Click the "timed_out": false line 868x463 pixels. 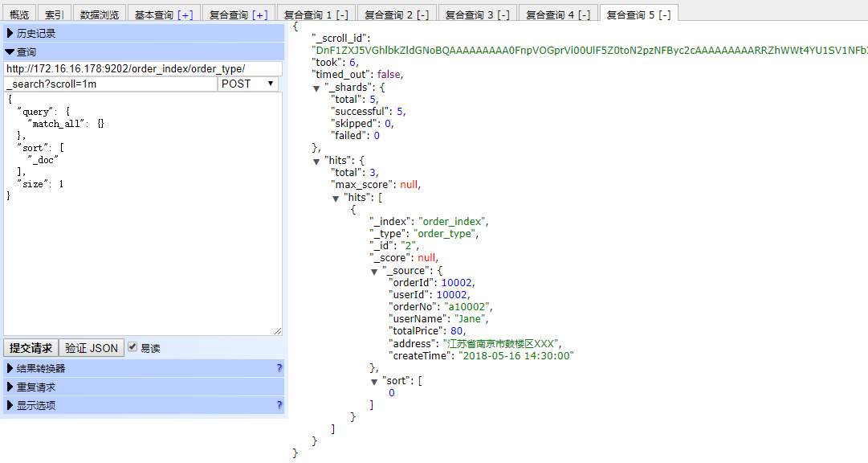(357, 75)
